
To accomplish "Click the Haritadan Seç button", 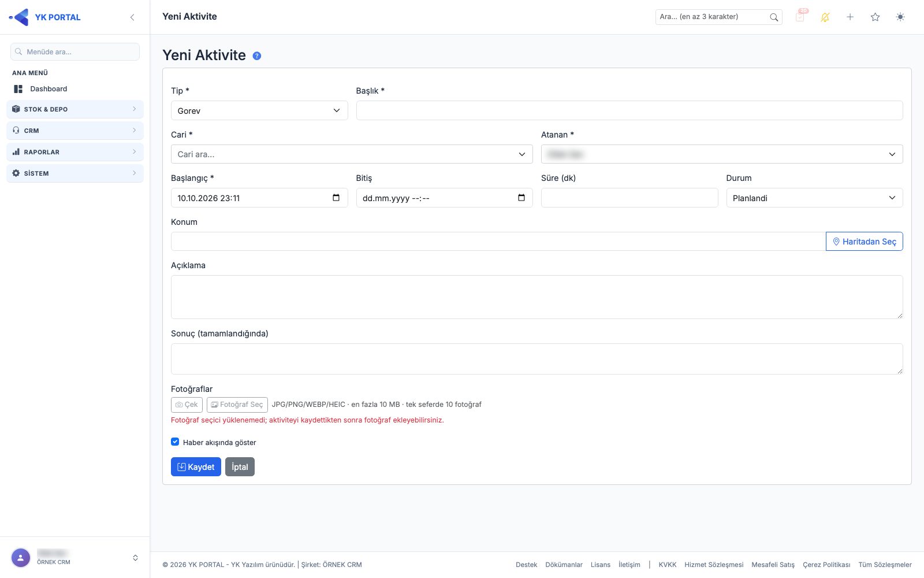I will coord(865,242).
